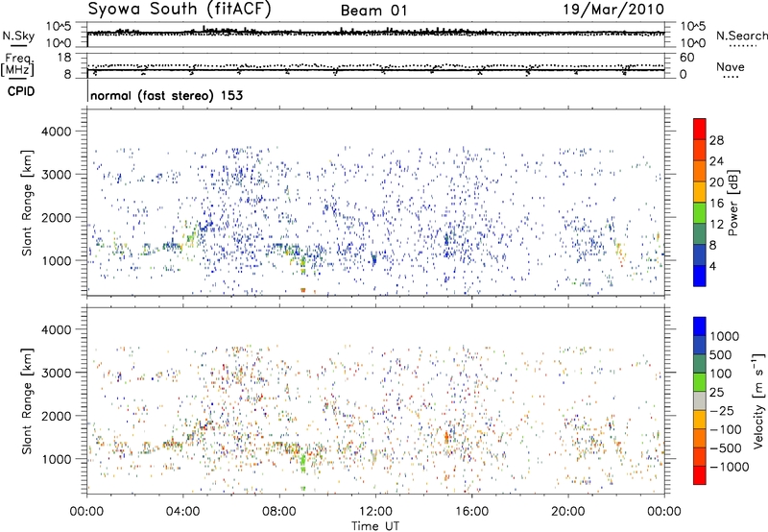Screen dimensions: 768x532
Task: Click the 'Time UT' axis label
Action: pyautogui.click(x=375, y=526)
